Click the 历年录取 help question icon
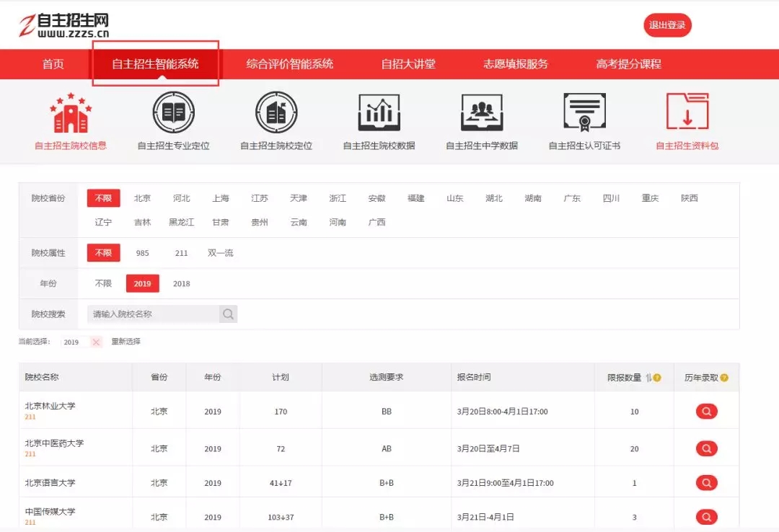 [724, 378]
